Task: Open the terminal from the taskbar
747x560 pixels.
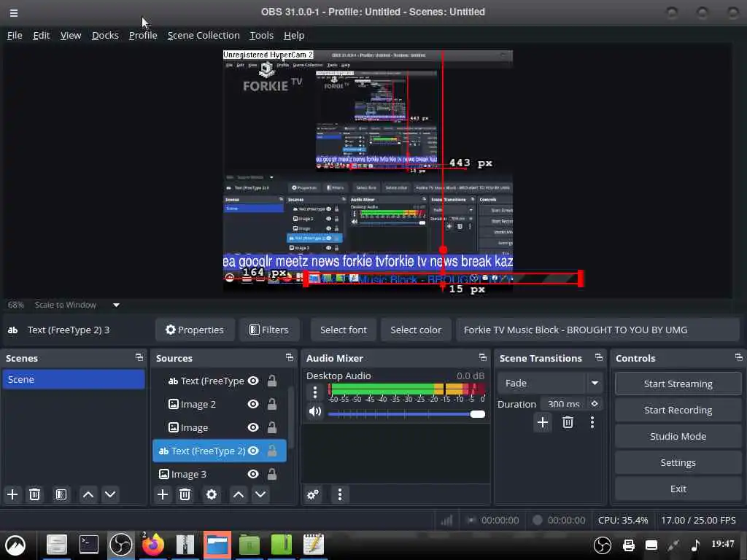Action: click(88, 544)
